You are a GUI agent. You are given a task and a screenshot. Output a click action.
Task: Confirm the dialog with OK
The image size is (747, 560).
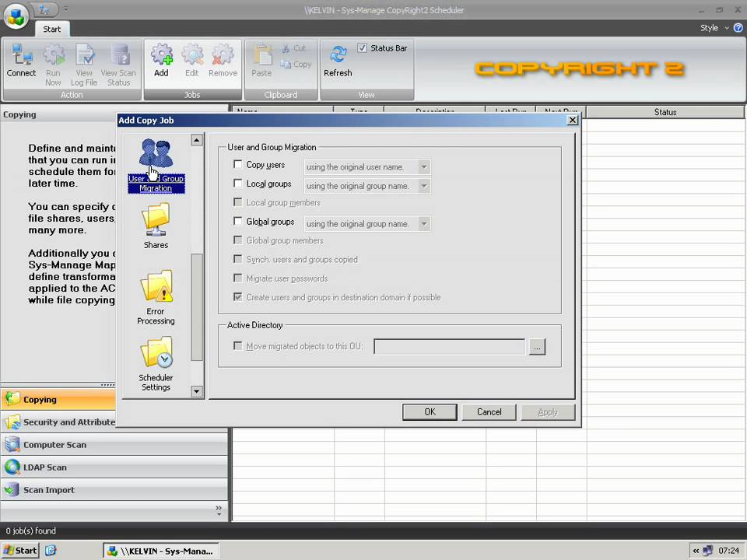pyautogui.click(x=430, y=412)
